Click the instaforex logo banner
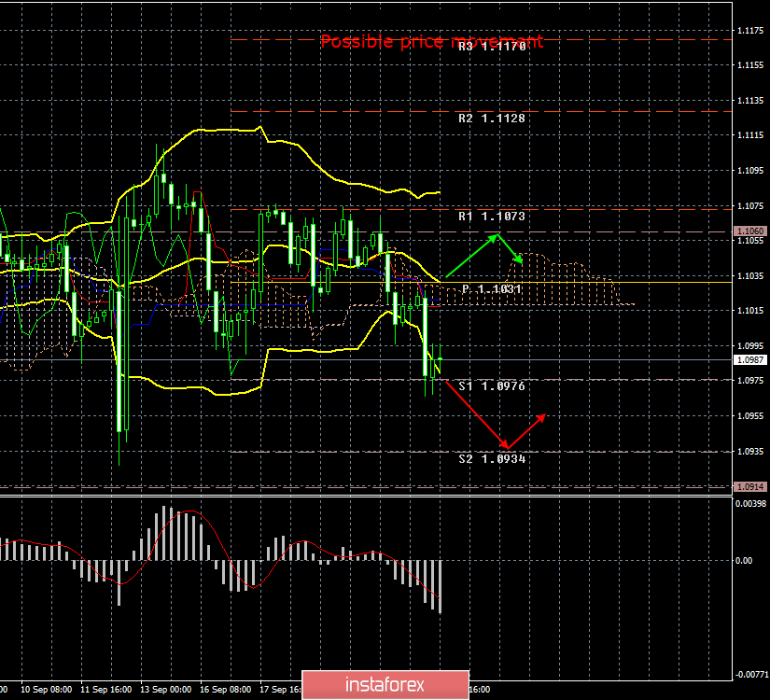770x700 pixels. click(x=385, y=684)
